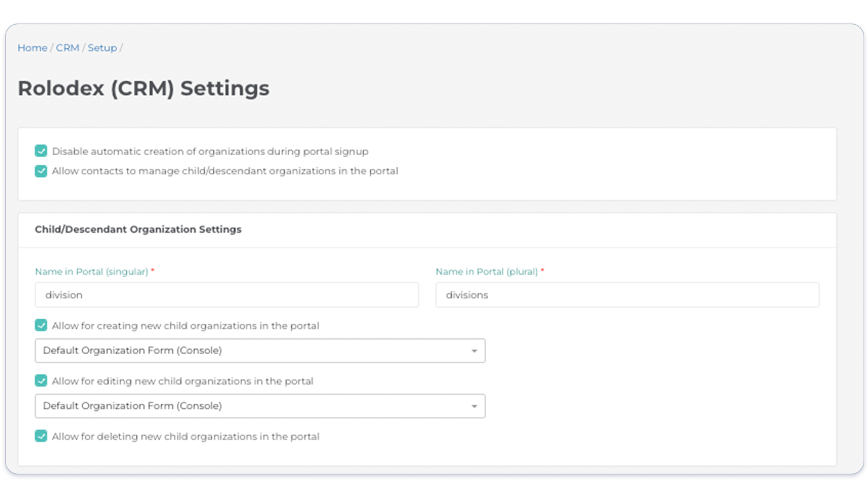Open the CRM breadcrumb link

pyautogui.click(x=67, y=48)
